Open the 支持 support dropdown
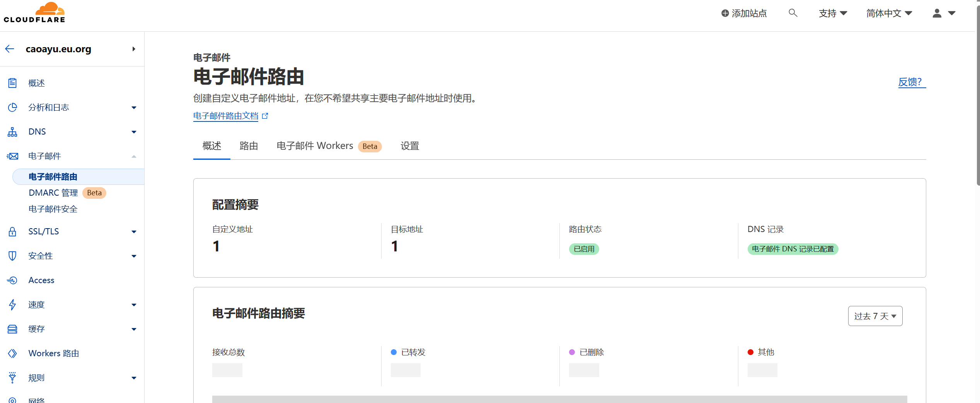 [833, 13]
